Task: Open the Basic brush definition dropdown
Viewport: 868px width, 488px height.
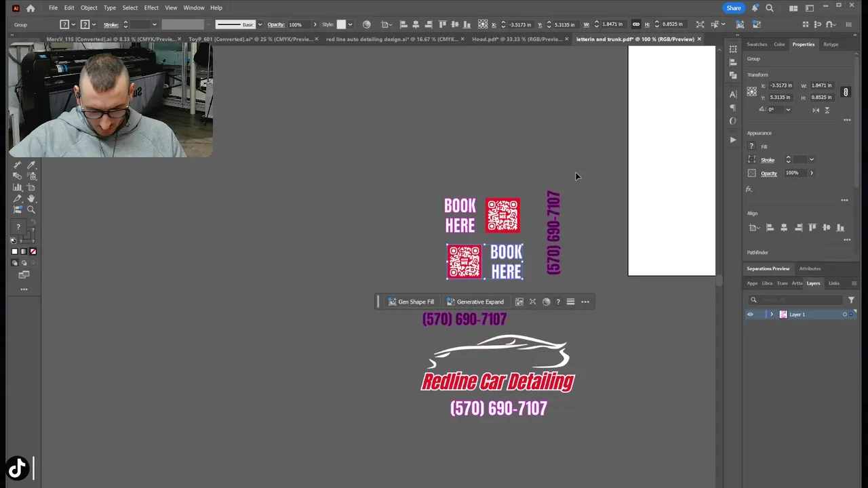Action: tap(260, 24)
